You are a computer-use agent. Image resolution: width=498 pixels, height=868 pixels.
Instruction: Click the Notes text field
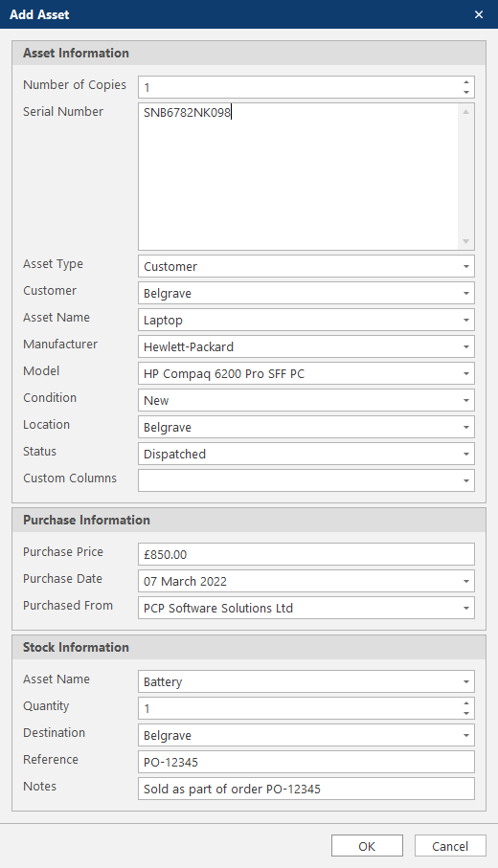coord(306,789)
